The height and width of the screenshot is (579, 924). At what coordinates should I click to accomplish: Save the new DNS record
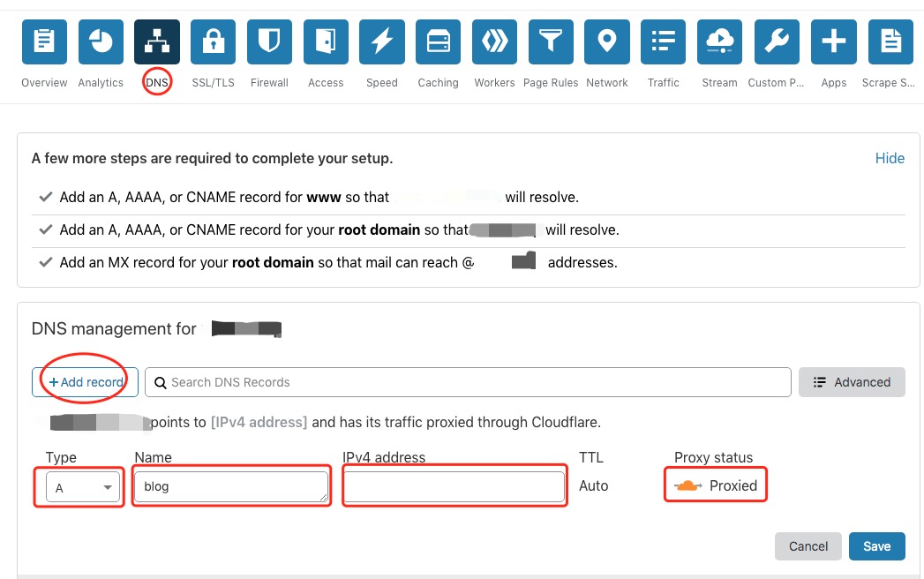[x=877, y=546]
